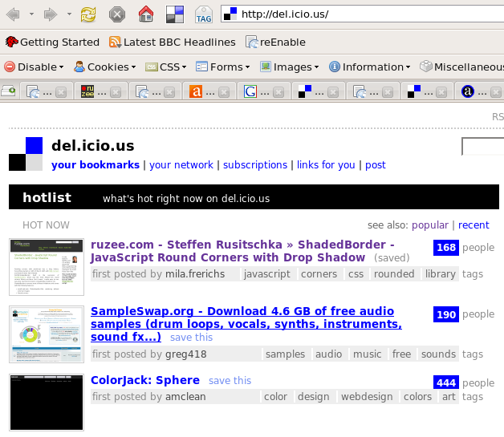The image size is (504, 437).
Task: Select the samples tag
Action: coord(286,354)
